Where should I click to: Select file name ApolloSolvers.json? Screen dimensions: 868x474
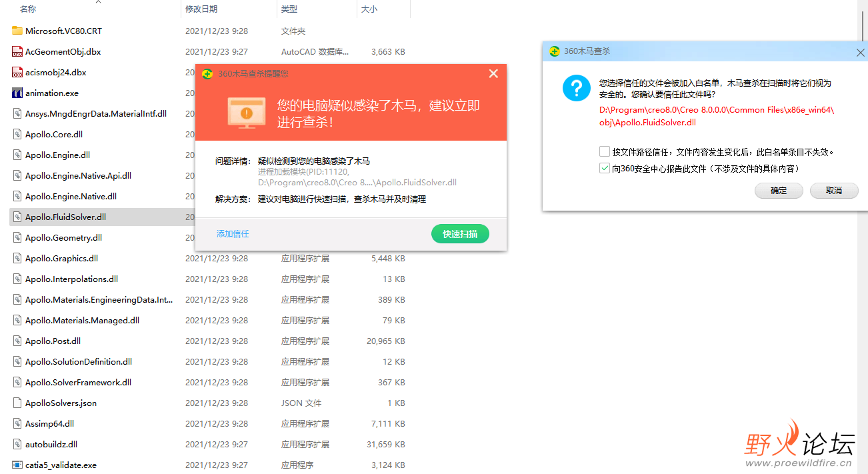pyautogui.click(x=61, y=403)
